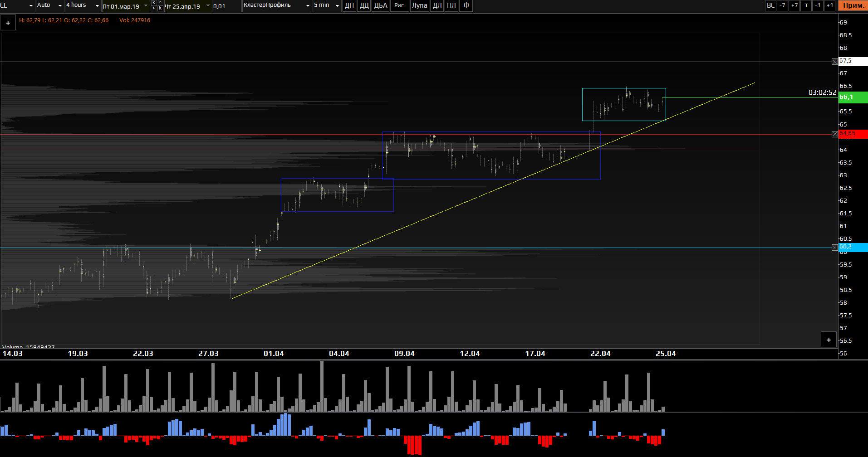The height and width of the screenshot is (457, 868).
Task: Click the ВС button
Action: pyautogui.click(x=770, y=6)
